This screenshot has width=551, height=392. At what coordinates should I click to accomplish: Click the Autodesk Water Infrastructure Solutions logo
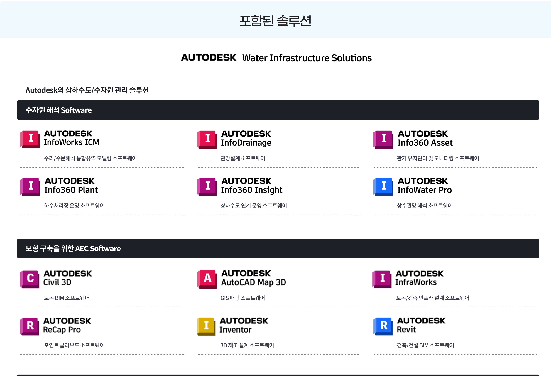[x=276, y=58]
